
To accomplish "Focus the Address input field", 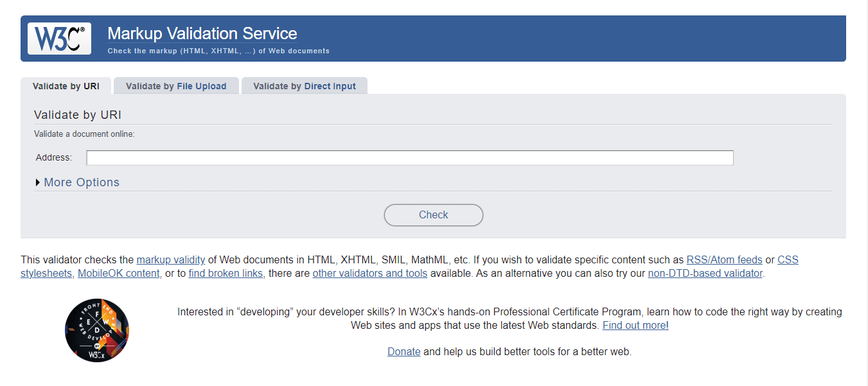I will (410, 158).
